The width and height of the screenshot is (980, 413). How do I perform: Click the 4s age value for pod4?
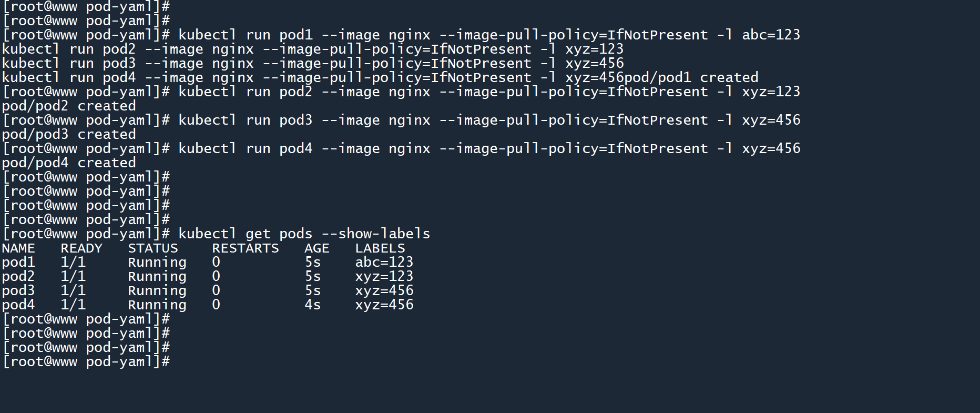(x=313, y=305)
